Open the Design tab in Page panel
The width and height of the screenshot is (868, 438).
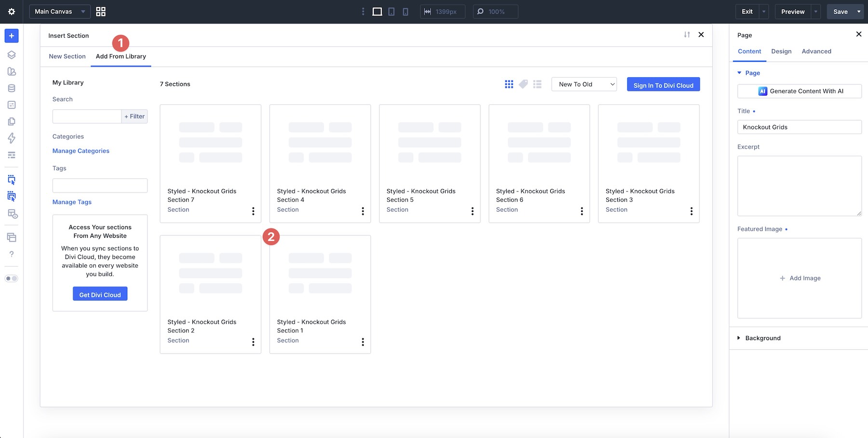click(x=781, y=51)
